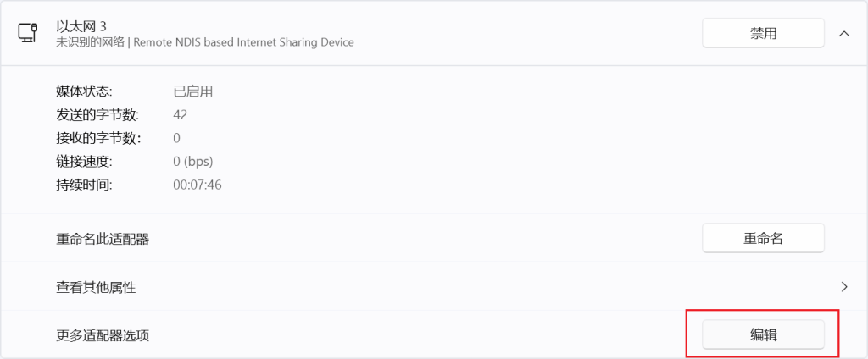Image resolution: width=868 pixels, height=359 pixels.
Task: Click the 接收的字节数 label
Action: pyautogui.click(x=97, y=138)
